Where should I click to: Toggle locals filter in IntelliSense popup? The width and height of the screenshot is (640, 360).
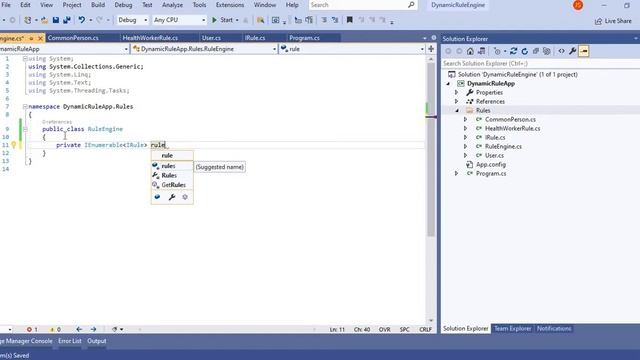coord(157,197)
